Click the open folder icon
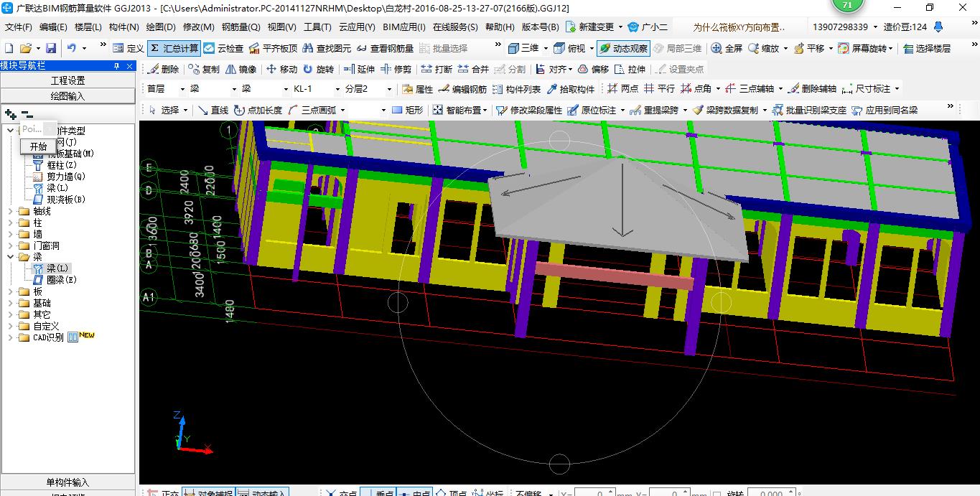This screenshot has height=496, width=980. coord(26,48)
